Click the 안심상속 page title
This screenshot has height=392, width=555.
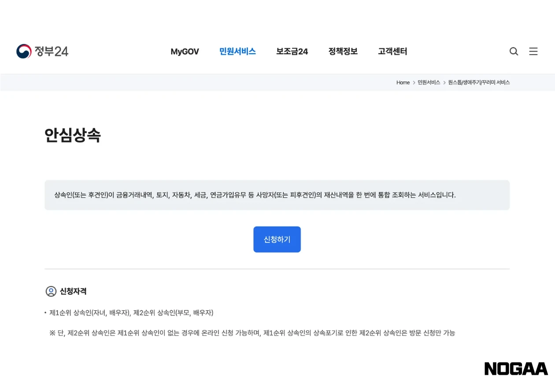pos(73,136)
